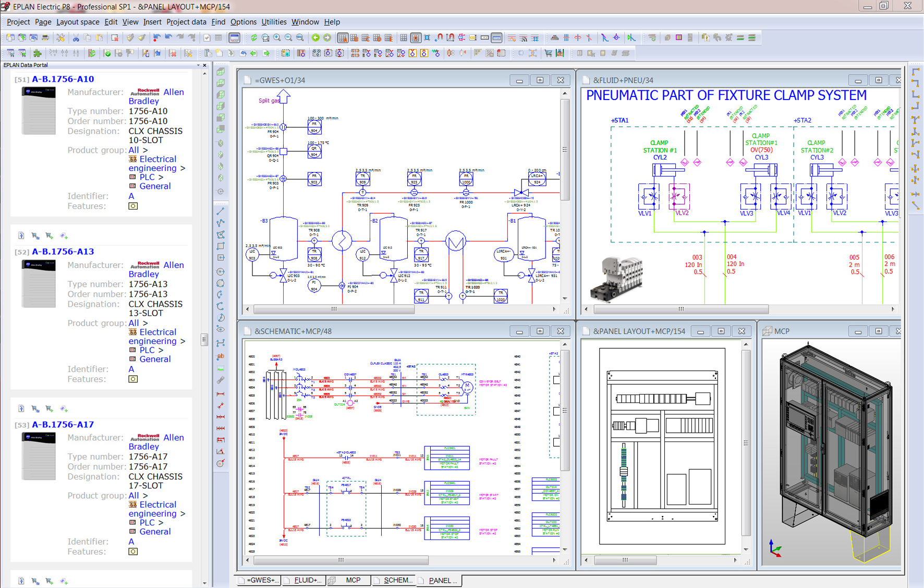Select the text tool labeled 'ab'
Viewport: 924px width, 588px height.
click(221, 356)
